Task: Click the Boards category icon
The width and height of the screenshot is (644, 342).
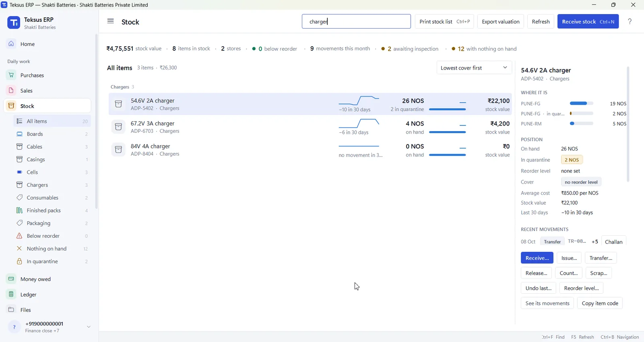Action: 19,134
